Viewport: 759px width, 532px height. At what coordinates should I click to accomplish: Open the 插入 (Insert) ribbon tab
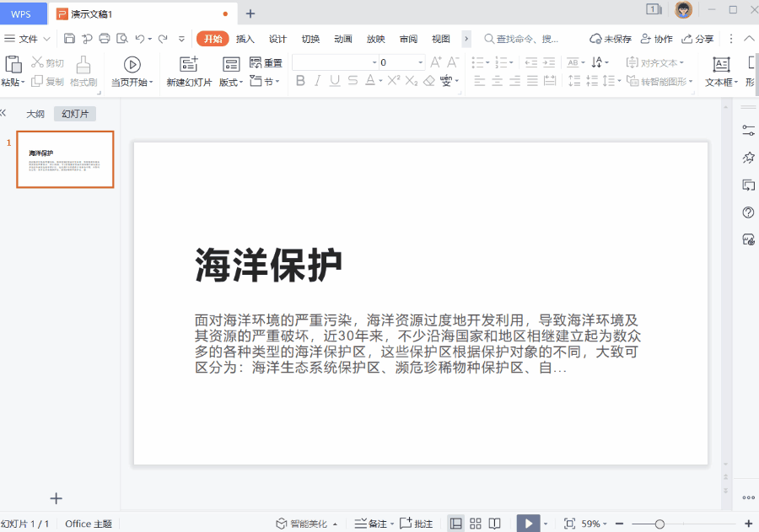245,39
